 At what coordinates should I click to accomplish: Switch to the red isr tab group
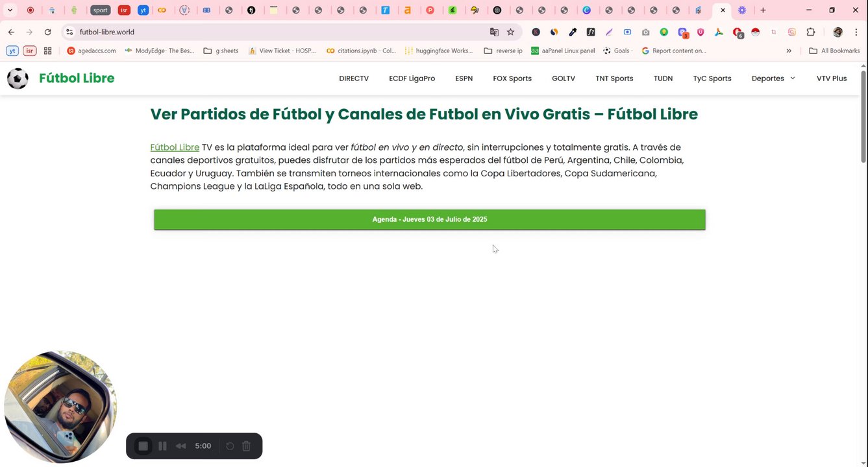coord(124,10)
